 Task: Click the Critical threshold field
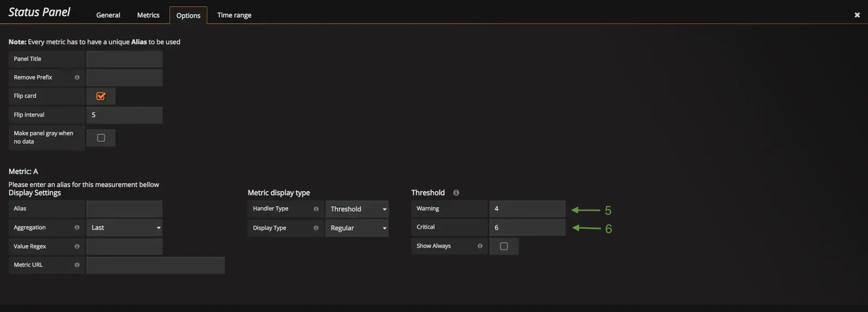[527, 227]
